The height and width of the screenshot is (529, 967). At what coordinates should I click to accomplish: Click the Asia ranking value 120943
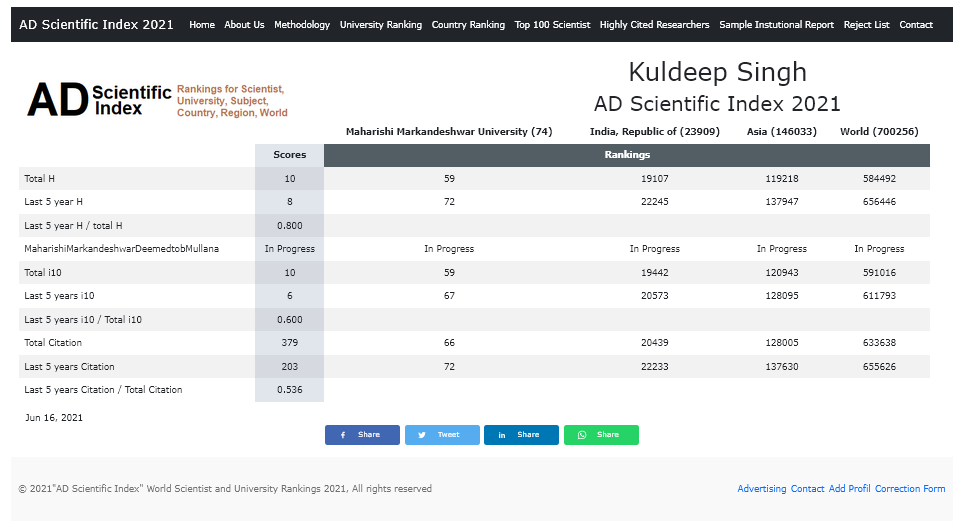pos(781,273)
